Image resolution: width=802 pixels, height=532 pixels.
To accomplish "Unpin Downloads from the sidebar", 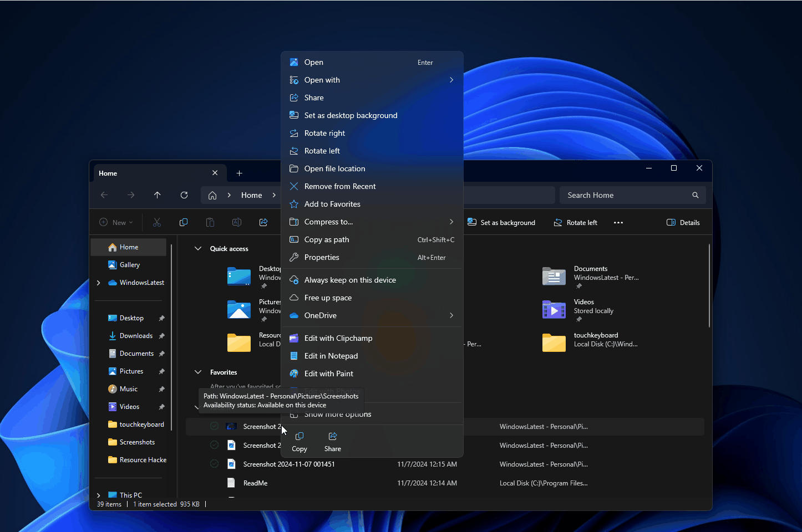I will point(161,335).
